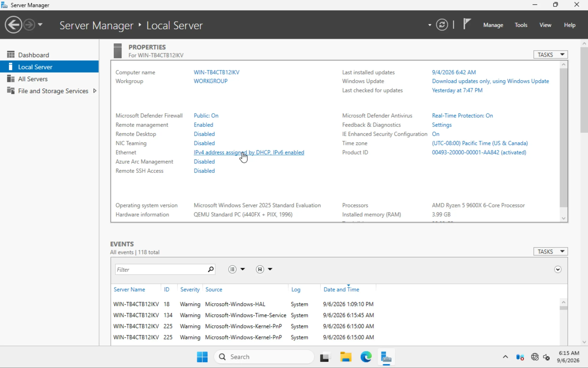Open the Windows Start menu
Viewport: 588px width, 368px height.
[202, 357]
